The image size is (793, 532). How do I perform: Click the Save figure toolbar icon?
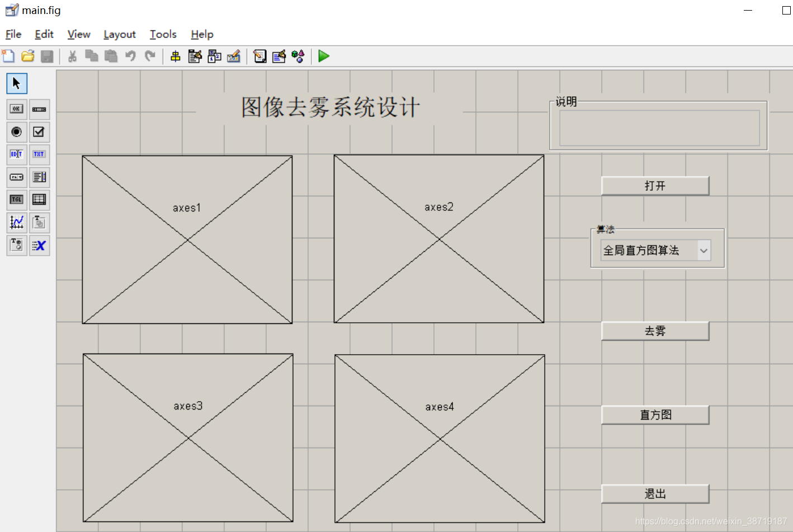[x=47, y=56]
